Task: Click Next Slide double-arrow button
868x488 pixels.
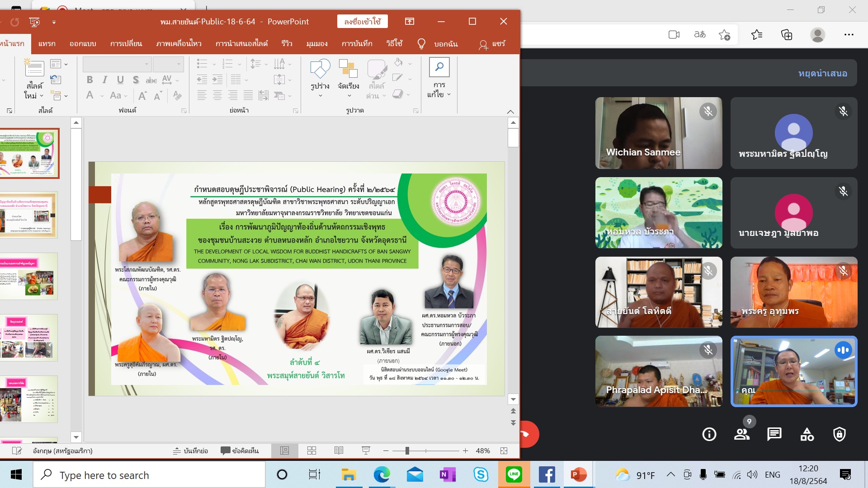Action: (x=513, y=423)
